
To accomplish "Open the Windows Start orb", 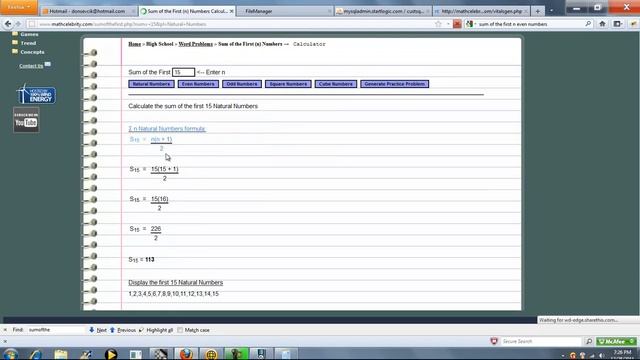I will (x=10, y=354).
